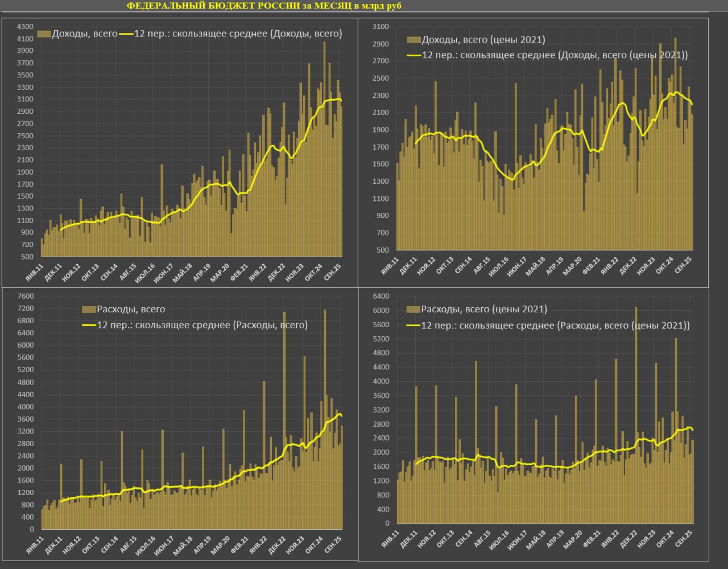
Task: Click the 3100 value on the top-right chart axis
Action: [x=381, y=27]
